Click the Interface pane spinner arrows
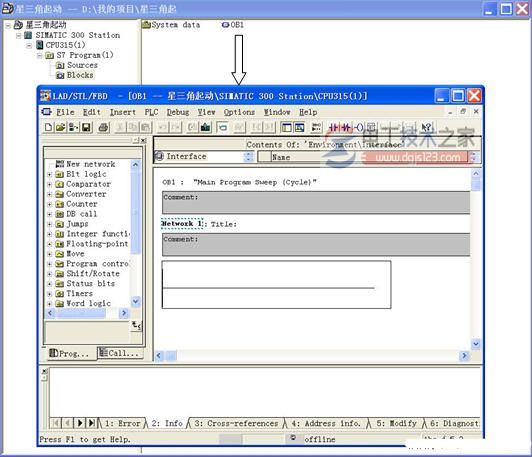The width and height of the screenshot is (532, 457). pos(249,156)
